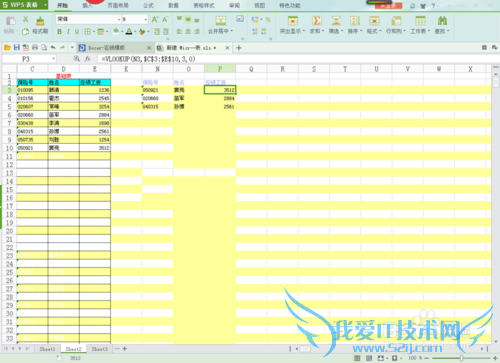The height and width of the screenshot is (363, 500).
Task: Close the Docer template document tab
Action: coord(149,48)
